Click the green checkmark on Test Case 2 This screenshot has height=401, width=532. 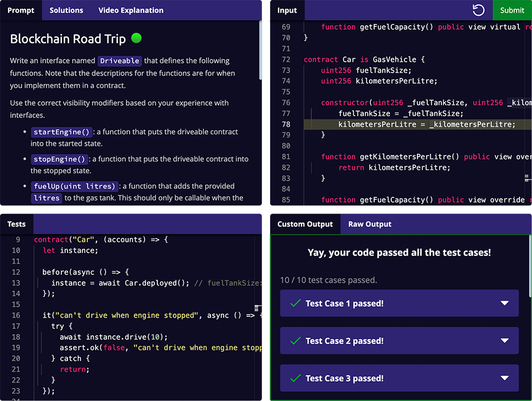point(295,340)
